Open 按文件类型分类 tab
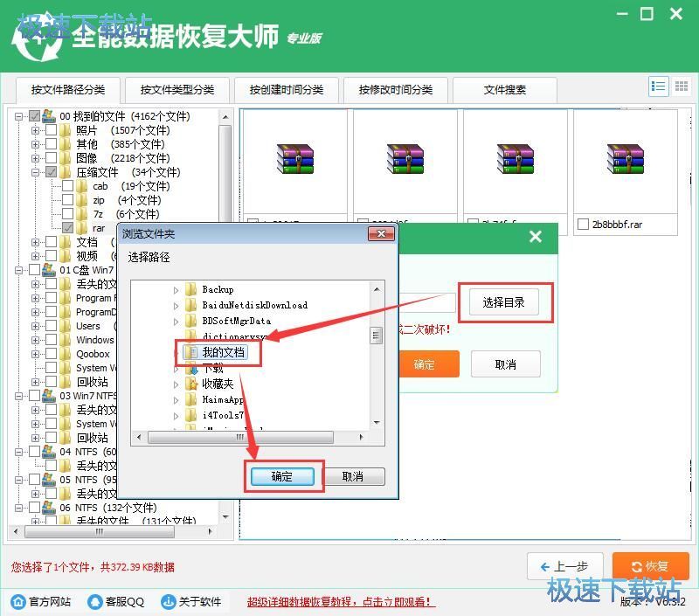 [x=177, y=90]
